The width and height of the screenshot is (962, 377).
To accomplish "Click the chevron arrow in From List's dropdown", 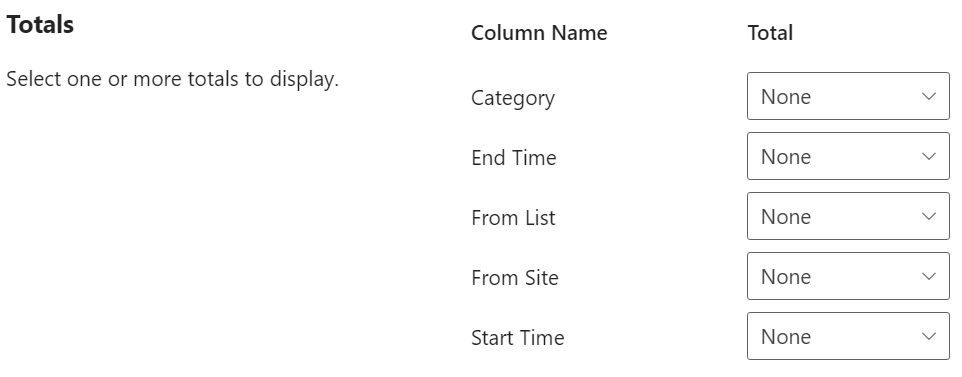I will 929,216.
